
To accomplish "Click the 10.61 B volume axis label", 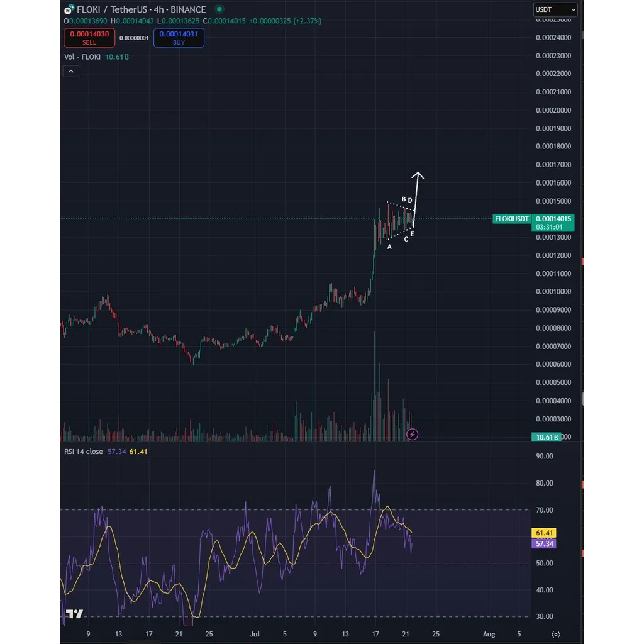I will point(547,437).
